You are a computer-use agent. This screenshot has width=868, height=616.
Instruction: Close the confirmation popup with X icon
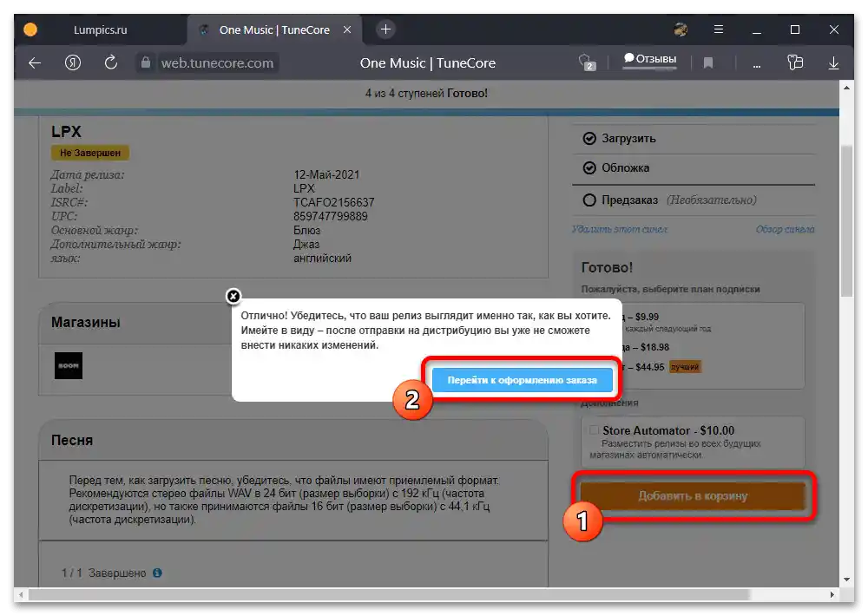(x=233, y=296)
